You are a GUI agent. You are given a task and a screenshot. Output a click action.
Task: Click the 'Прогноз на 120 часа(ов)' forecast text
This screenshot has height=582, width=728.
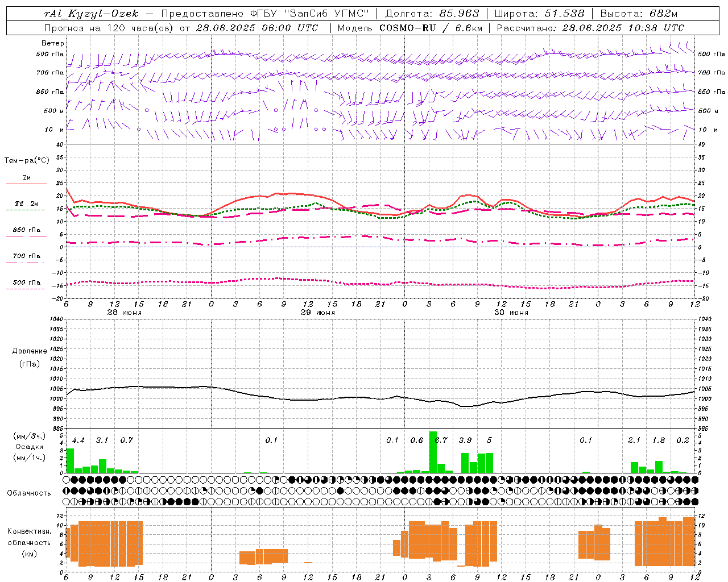tap(109, 28)
